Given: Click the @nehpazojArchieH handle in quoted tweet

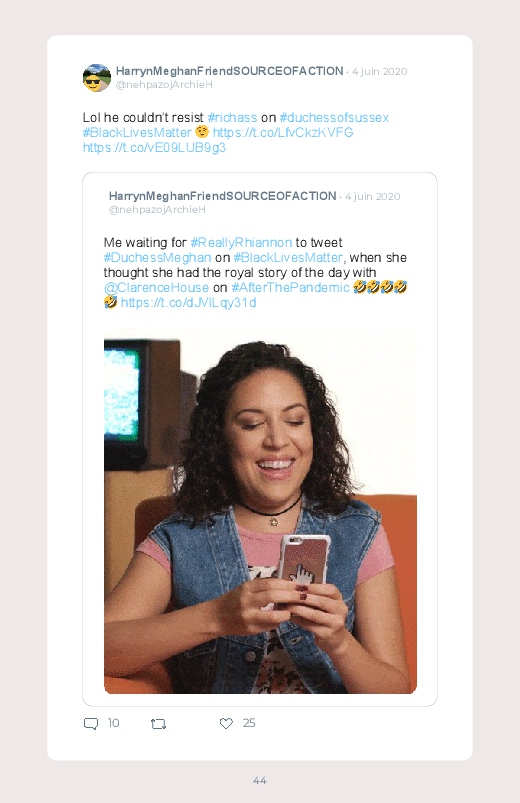Looking at the screenshot, I should point(157,209).
